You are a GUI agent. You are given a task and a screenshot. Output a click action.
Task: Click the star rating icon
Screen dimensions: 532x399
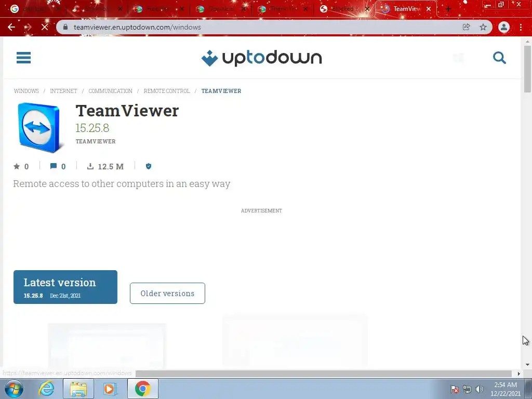coord(17,166)
